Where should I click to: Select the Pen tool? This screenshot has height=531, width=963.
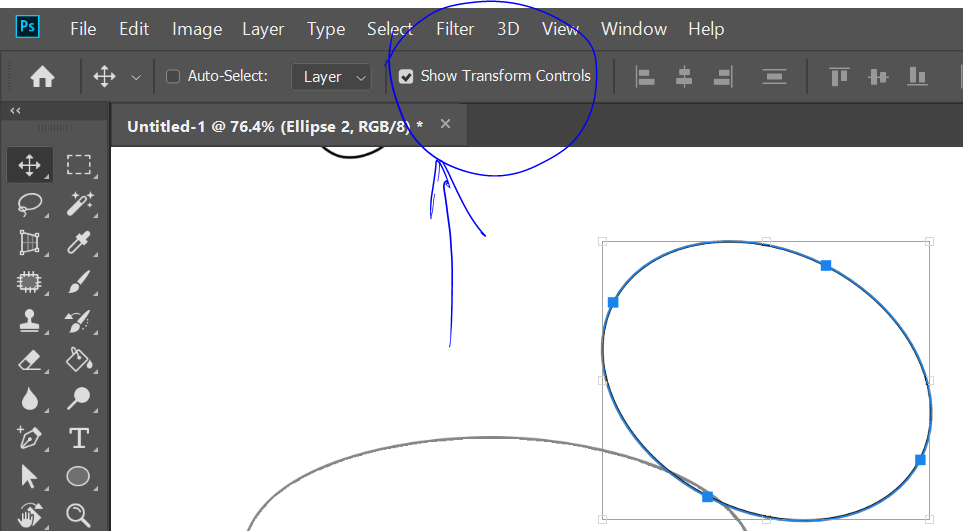coord(29,438)
